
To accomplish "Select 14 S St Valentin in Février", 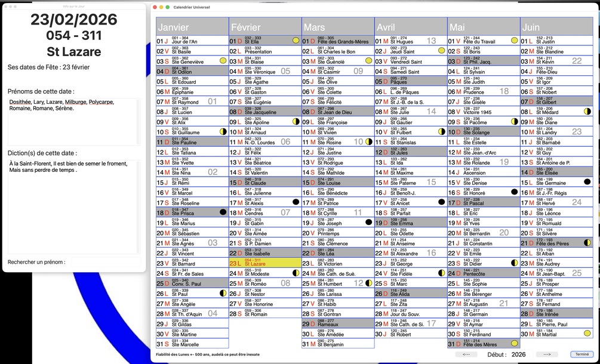I will (x=265, y=172).
